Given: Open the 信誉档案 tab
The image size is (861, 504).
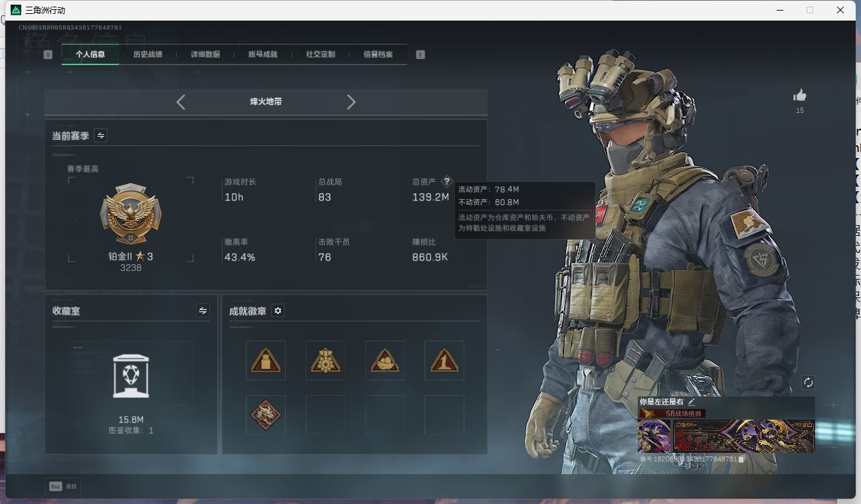Looking at the screenshot, I should (x=377, y=54).
